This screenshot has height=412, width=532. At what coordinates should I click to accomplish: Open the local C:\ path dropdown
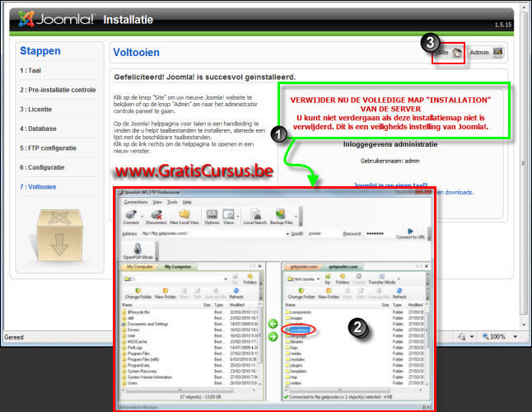(226, 279)
